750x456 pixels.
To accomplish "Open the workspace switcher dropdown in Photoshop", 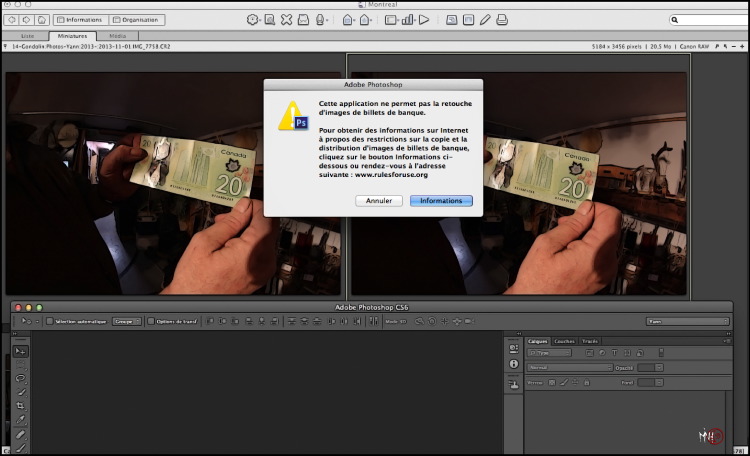I will (x=688, y=322).
